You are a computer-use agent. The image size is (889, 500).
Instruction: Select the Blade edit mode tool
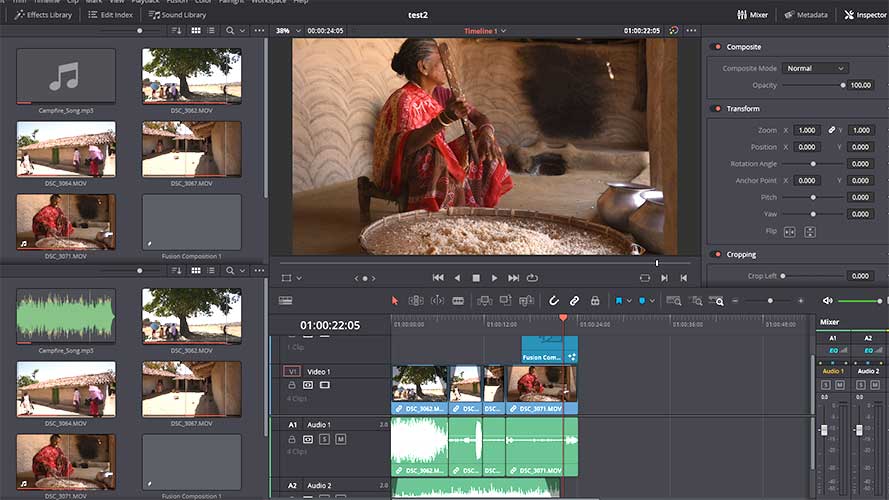458,300
